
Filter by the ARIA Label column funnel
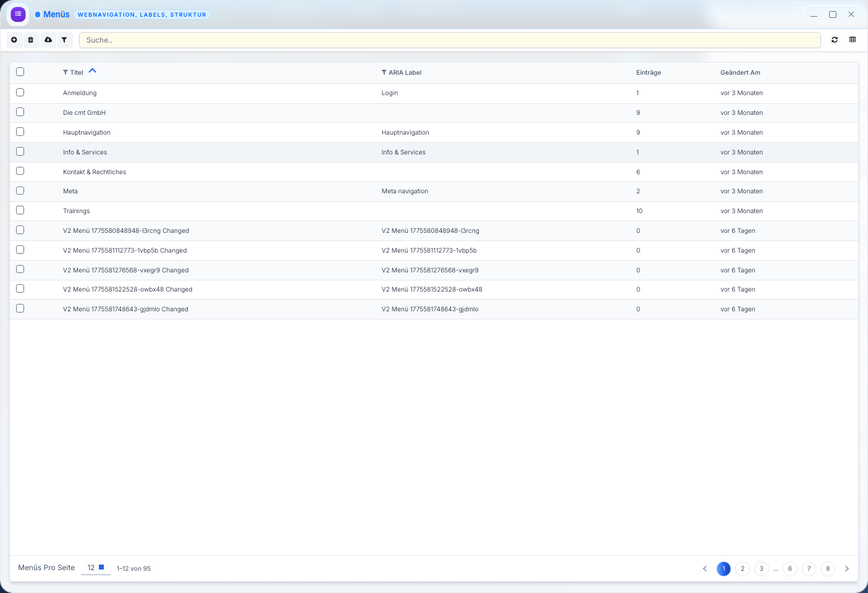tap(384, 73)
